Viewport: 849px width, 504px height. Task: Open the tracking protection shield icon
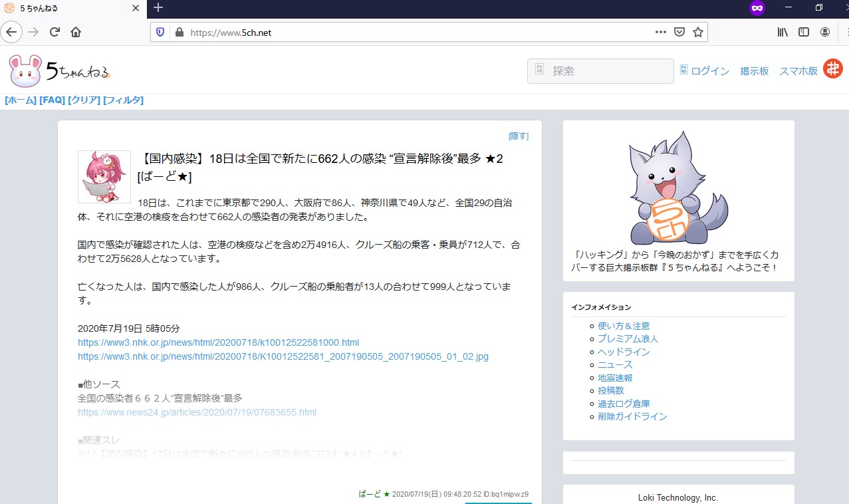160,32
